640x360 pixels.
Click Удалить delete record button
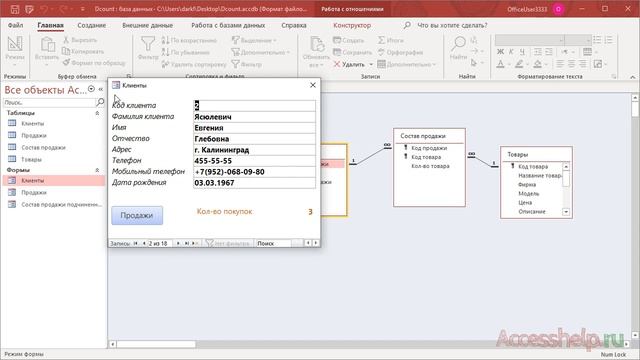[x=349, y=64]
